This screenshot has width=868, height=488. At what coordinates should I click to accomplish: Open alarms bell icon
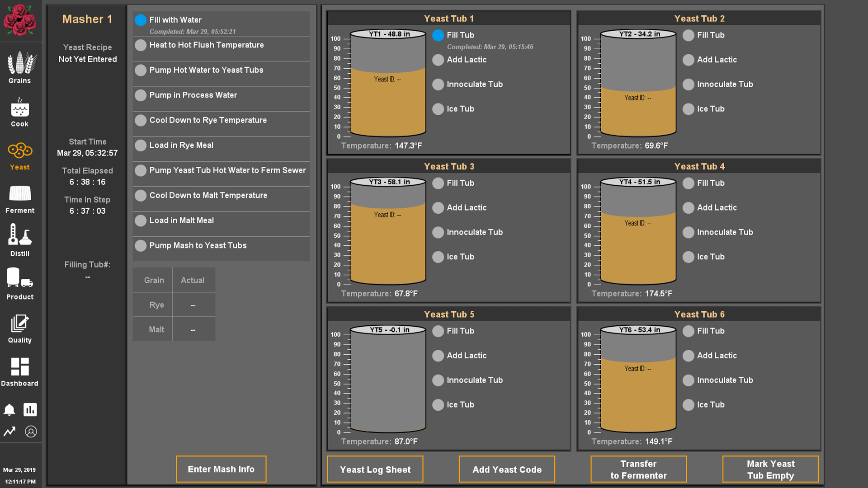[x=9, y=410]
